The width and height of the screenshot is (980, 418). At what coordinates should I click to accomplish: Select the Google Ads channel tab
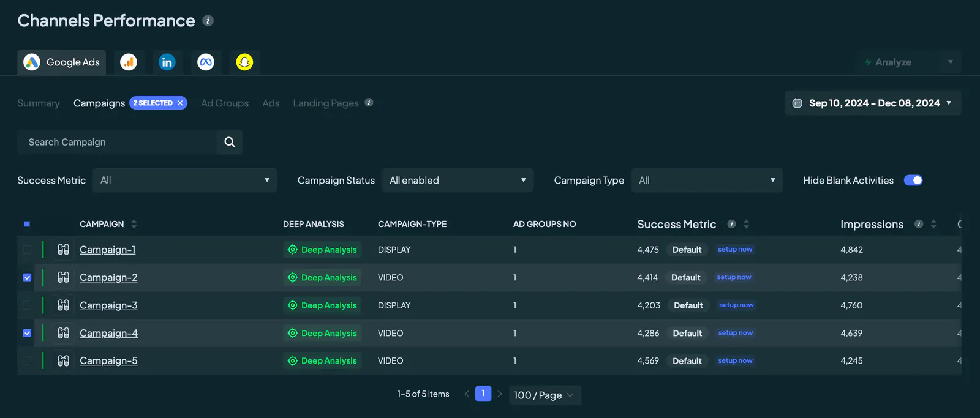61,62
